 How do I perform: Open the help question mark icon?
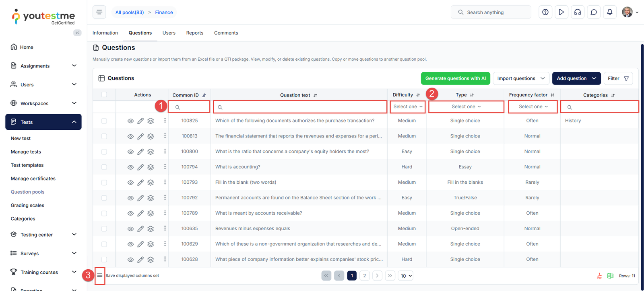[x=545, y=12]
